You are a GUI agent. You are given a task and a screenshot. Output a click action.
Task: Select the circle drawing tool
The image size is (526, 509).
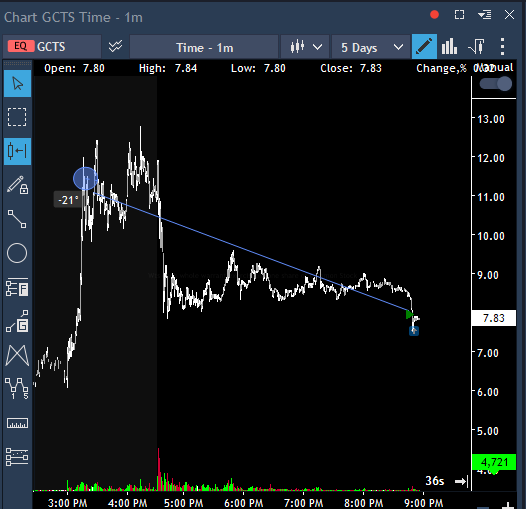(17, 253)
